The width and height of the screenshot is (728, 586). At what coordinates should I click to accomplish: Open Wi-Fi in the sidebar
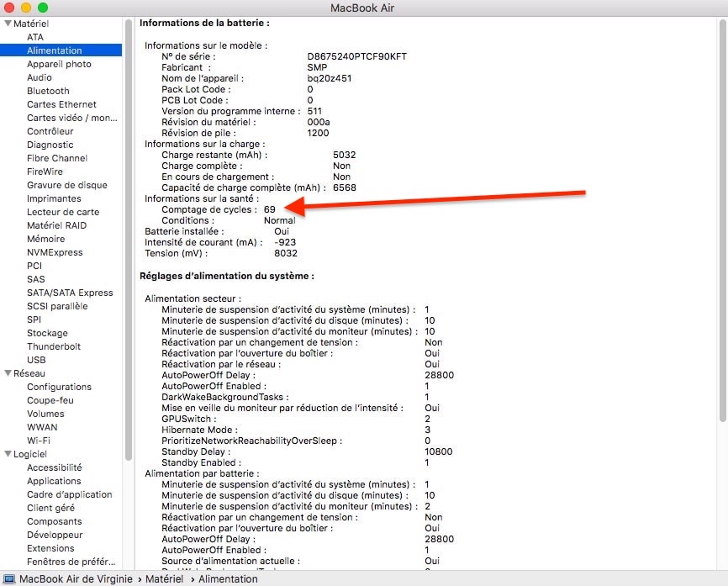39,441
